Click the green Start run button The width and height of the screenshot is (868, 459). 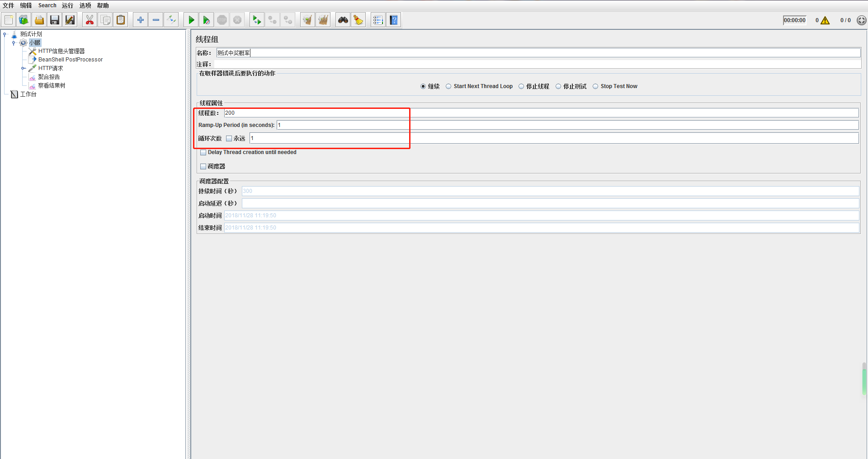pyautogui.click(x=191, y=20)
